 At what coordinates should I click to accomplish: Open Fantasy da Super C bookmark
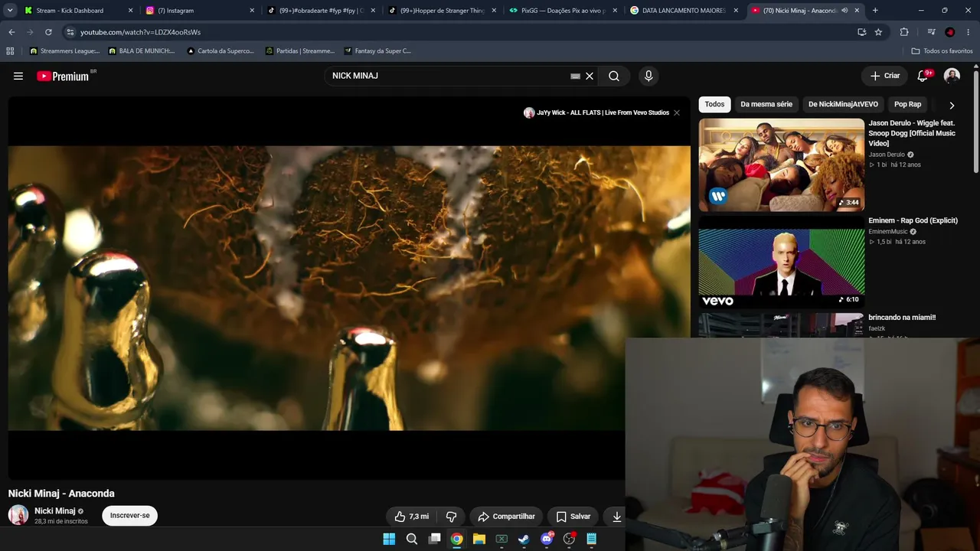[377, 51]
